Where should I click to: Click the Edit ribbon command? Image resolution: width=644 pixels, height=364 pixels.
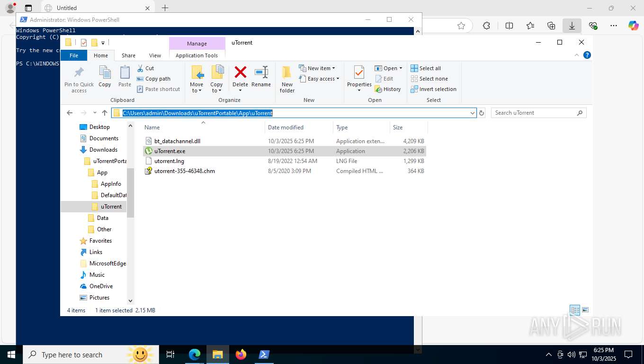click(x=384, y=79)
